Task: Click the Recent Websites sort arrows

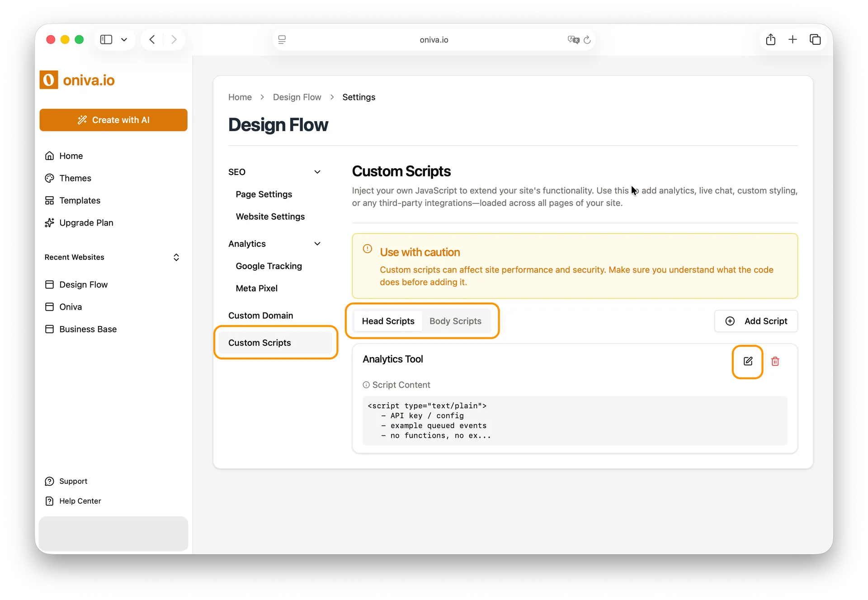Action: pos(176,257)
